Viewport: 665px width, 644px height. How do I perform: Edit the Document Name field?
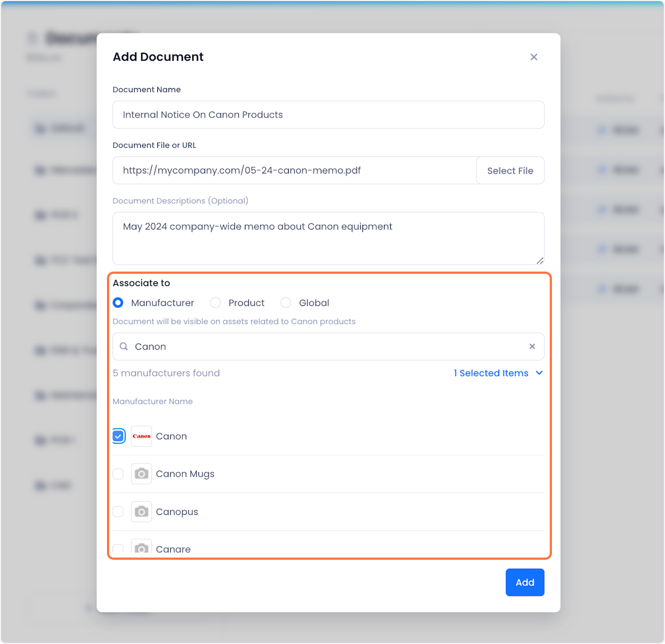point(328,115)
